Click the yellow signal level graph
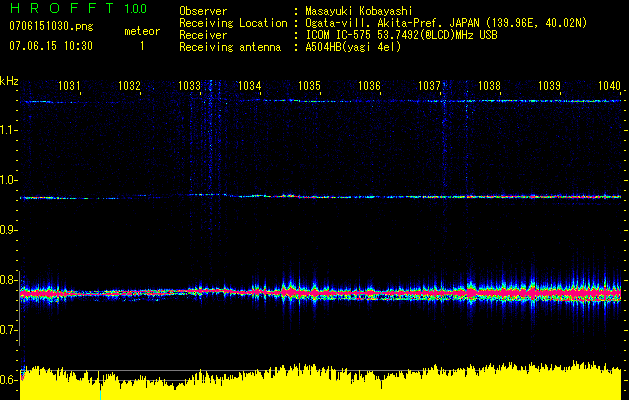The image size is (629, 400). pos(321,383)
